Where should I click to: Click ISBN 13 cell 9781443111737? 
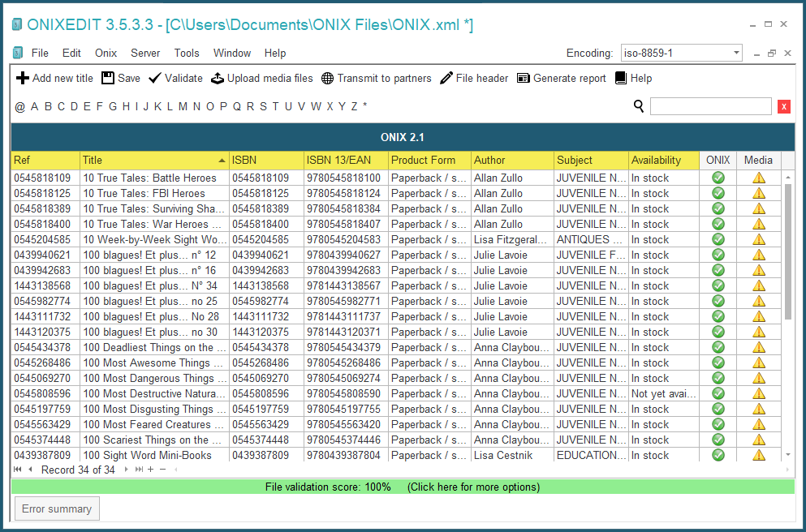(346, 316)
